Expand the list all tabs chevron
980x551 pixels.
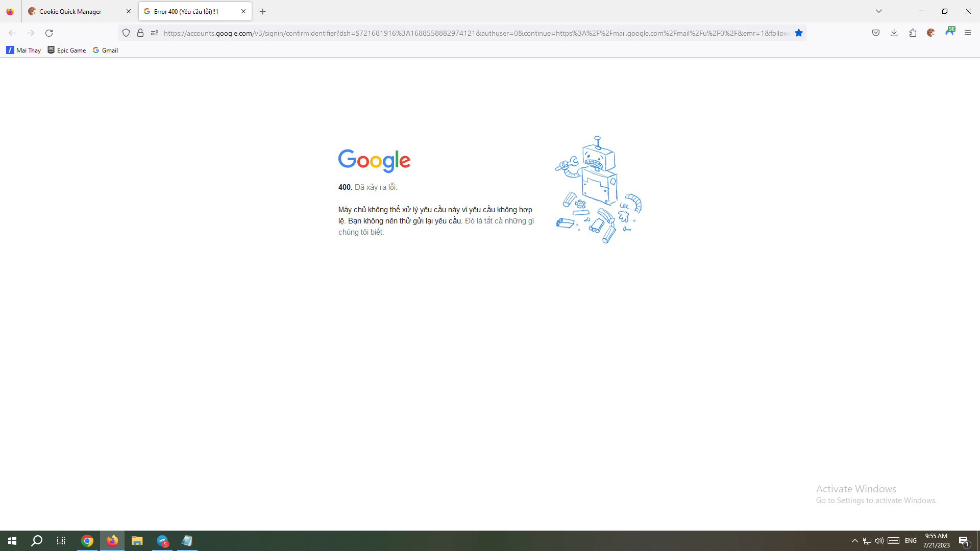pos(879,11)
